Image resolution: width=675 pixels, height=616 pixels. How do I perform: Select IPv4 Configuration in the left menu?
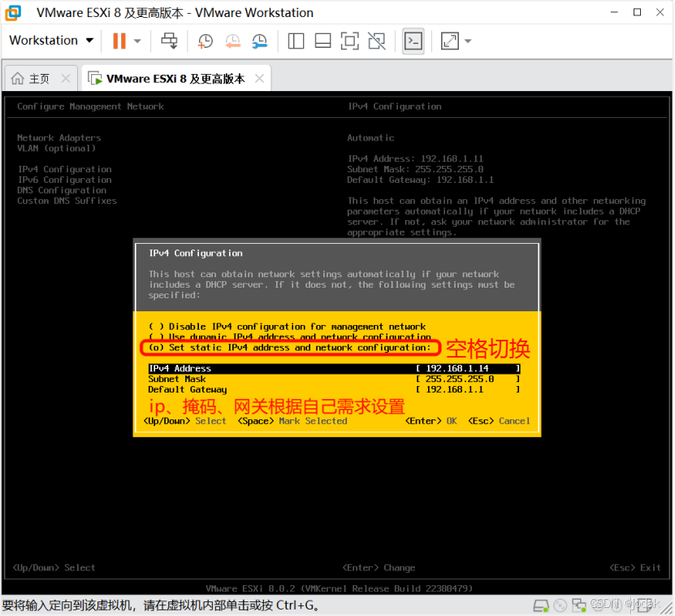pos(64,169)
